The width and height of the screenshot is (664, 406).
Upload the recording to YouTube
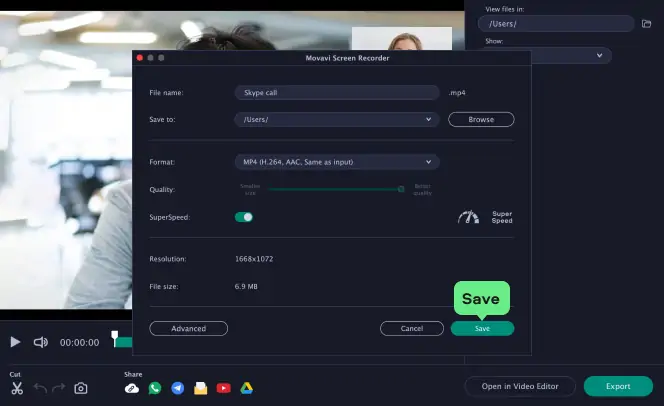(x=224, y=388)
